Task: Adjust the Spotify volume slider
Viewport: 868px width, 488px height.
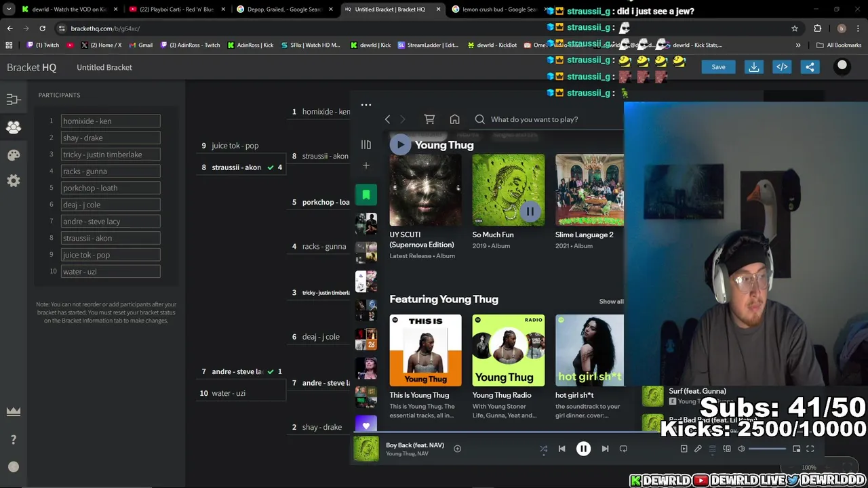Action: (767, 449)
